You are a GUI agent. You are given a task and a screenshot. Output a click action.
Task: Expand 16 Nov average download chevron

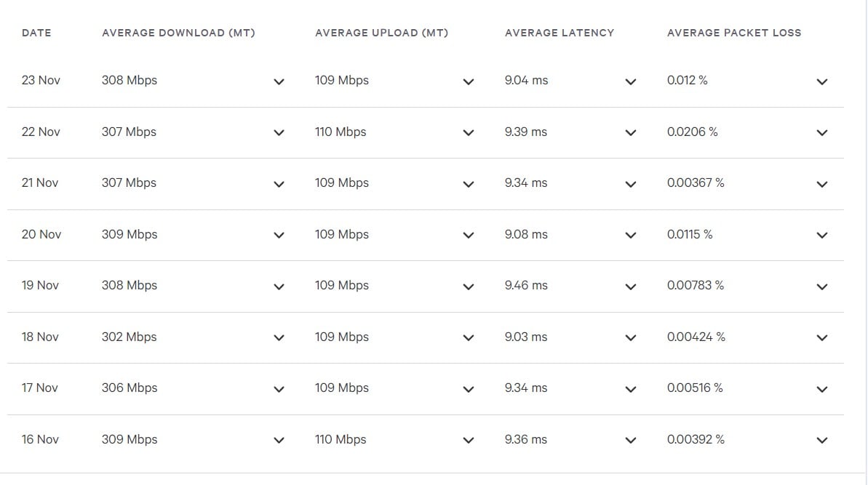coord(279,440)
